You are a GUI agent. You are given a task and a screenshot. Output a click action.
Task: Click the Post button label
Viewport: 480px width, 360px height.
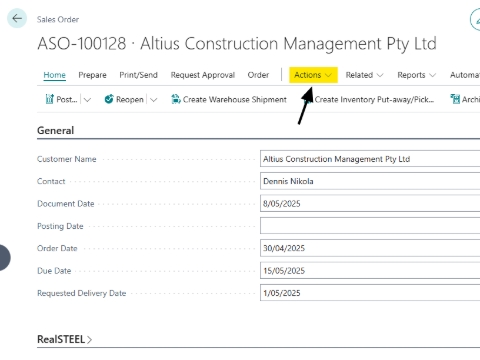pos(67,99)
